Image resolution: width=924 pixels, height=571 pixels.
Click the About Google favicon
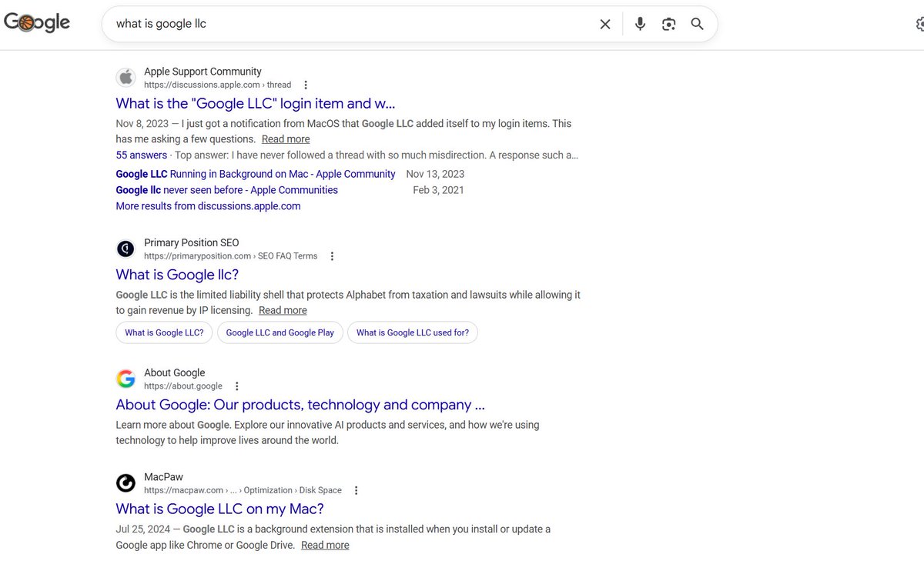126,379
